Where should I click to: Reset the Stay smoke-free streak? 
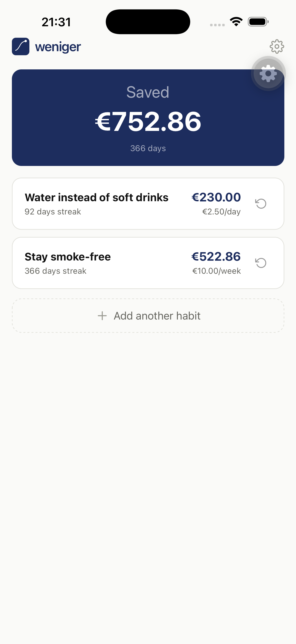point(261,263)
